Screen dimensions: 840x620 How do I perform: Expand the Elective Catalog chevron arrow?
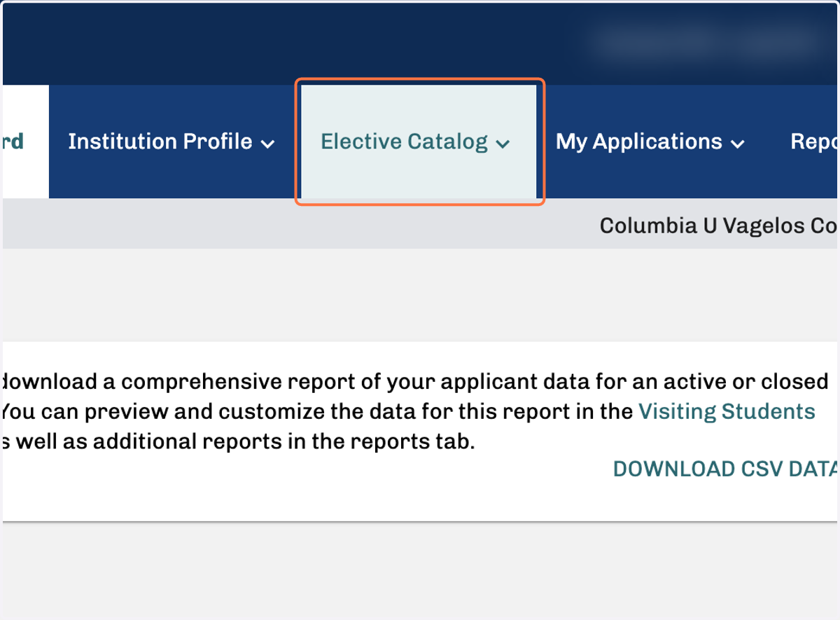(x=503, y=144)
